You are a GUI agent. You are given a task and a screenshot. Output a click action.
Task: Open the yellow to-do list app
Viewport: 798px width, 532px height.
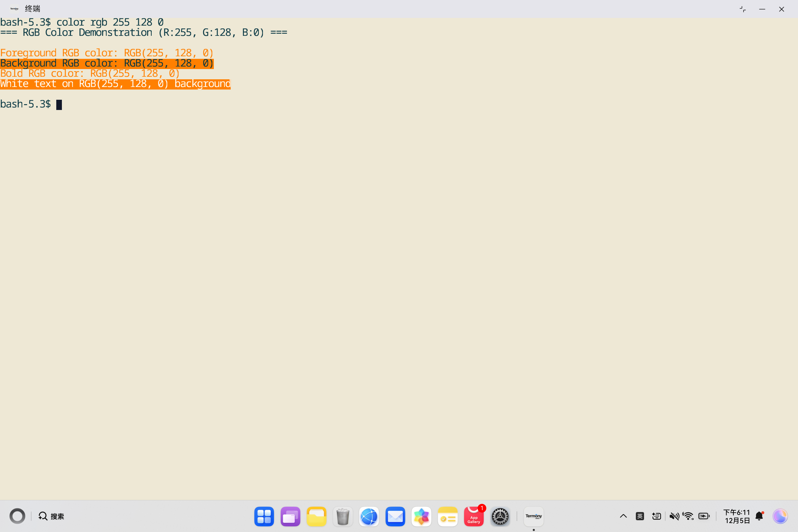448,516
